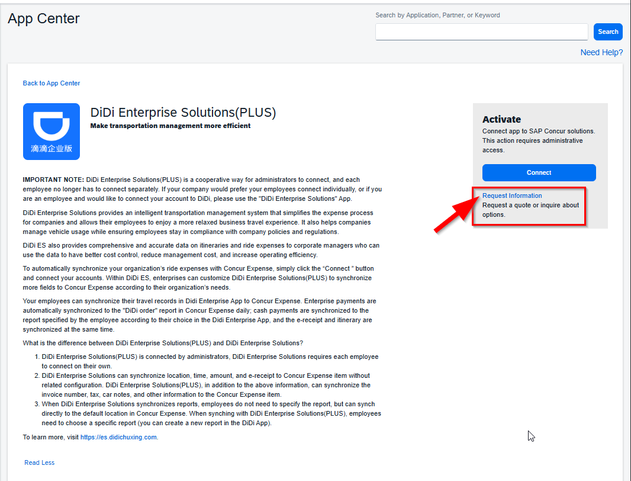Click paragraph starting 'DiDi Enterprise Solutions provides an intelligent'
This screenshot has height=481, width=631.
click(198, 222)
